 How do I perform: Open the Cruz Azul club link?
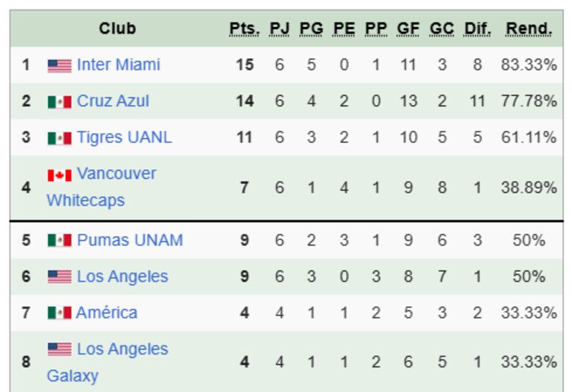113,101
